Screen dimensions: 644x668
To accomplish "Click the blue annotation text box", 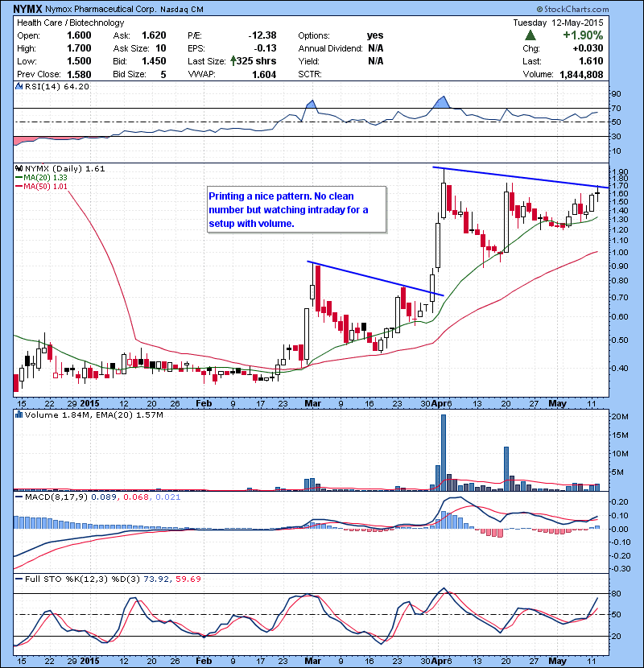I will pyautogui.click(x=296, y=209).
